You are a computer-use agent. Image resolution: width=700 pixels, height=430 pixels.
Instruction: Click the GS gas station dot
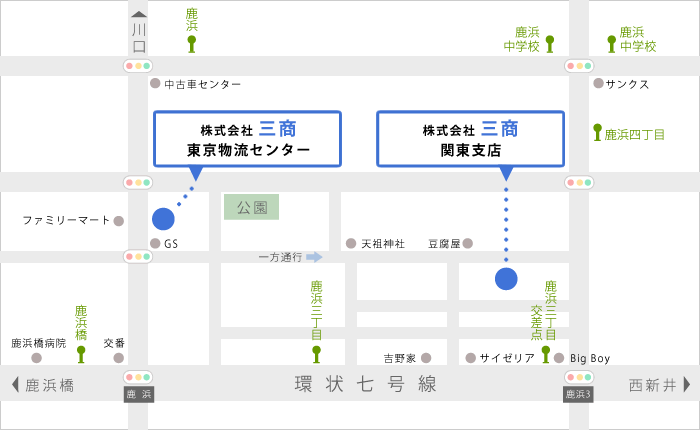tap(155, 243)
